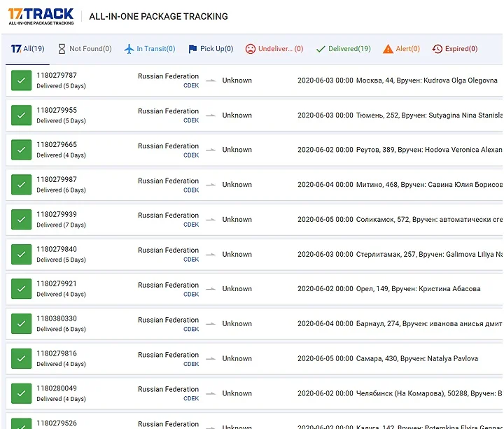Click ALL-IN-ONE PACKAGE TRACKING heading
Viewport: 504px width, 429px height.
(x=158, y=16)
